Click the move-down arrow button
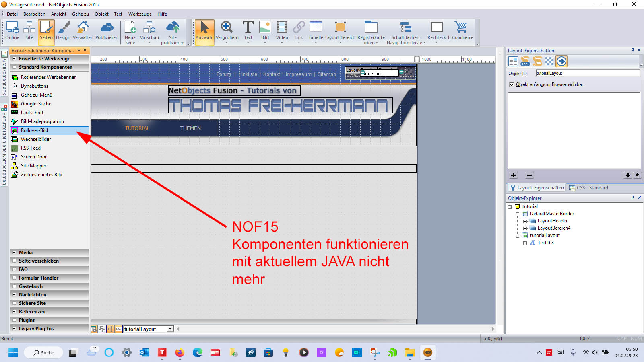The width and height of the screenshot is (644, 362). point(627,175)
